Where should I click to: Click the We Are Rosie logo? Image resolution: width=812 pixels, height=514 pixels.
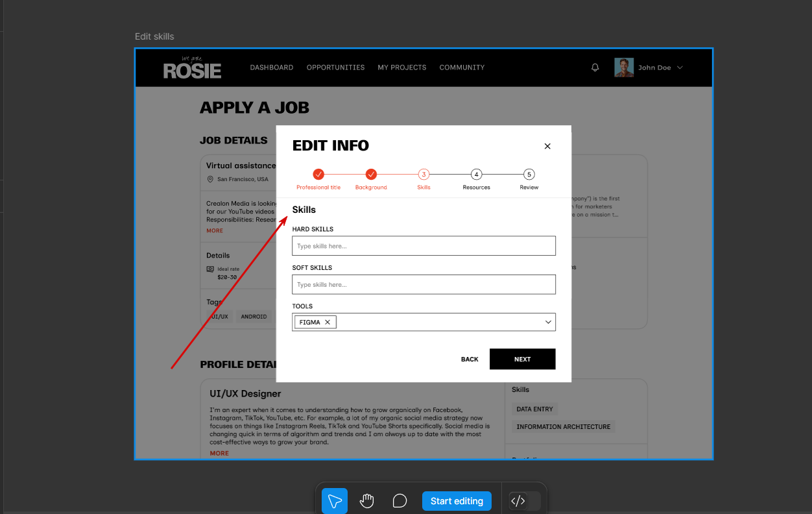tap(192, 67)
